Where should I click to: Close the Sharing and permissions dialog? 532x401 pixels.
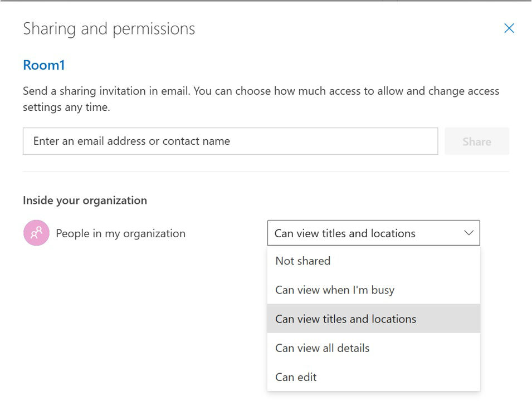click(509, 28)
